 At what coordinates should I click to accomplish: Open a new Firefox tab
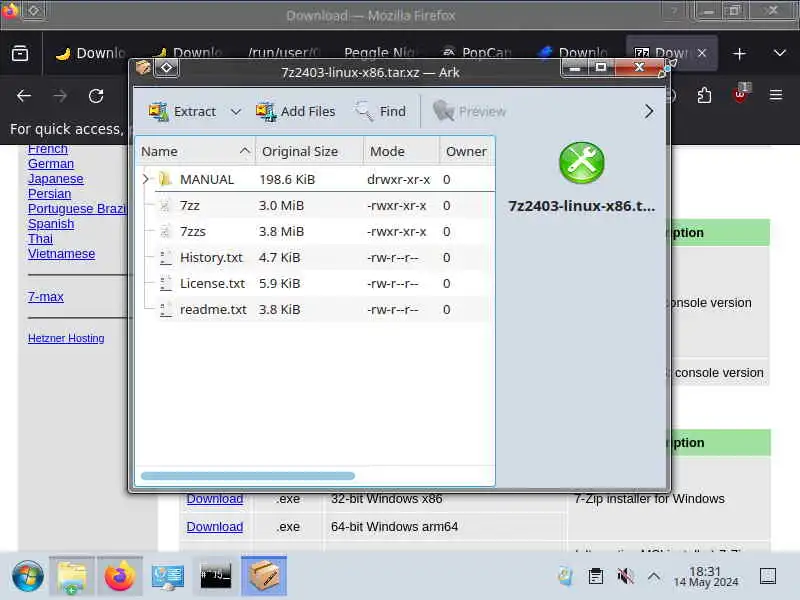(x=739, y=54)
